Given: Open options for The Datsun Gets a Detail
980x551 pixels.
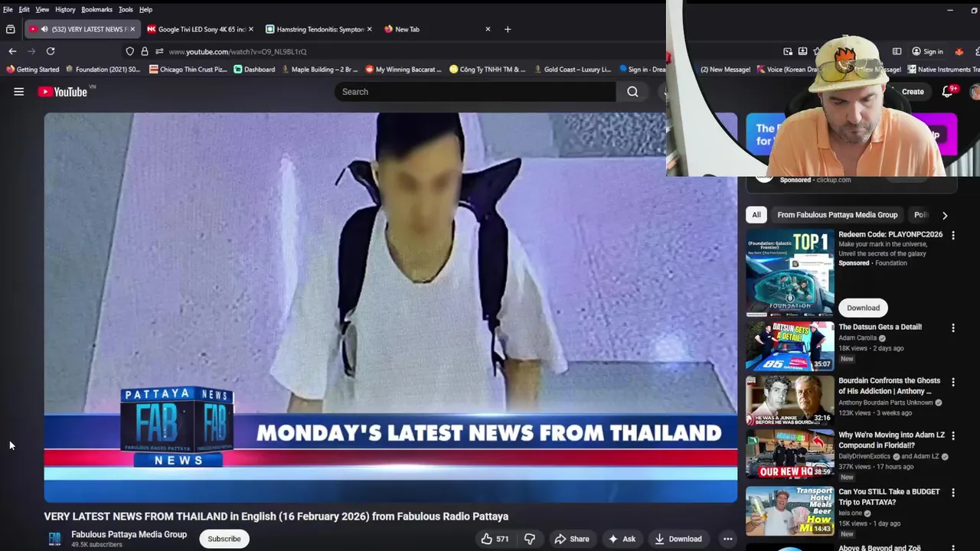Looking at the screenshot, I should [953, 328].
